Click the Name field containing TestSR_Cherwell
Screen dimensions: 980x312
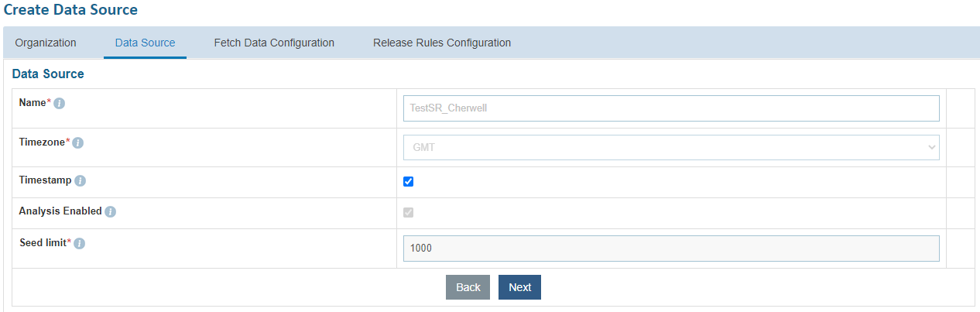pos(670,108)
